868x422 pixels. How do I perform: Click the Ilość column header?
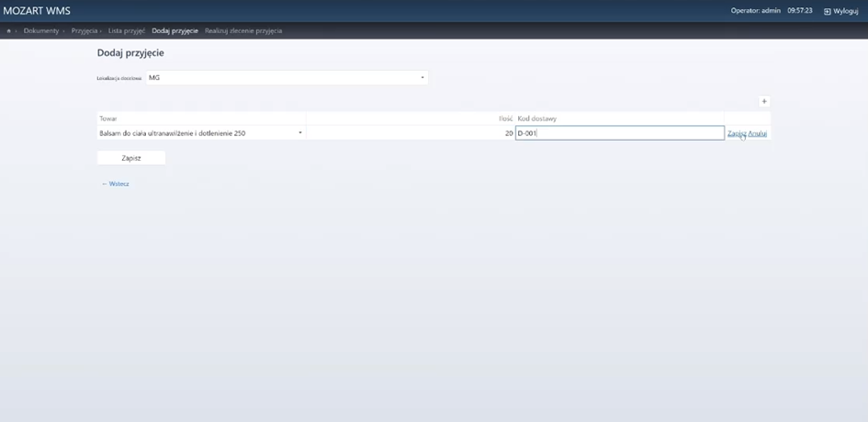tap(504, 119)
